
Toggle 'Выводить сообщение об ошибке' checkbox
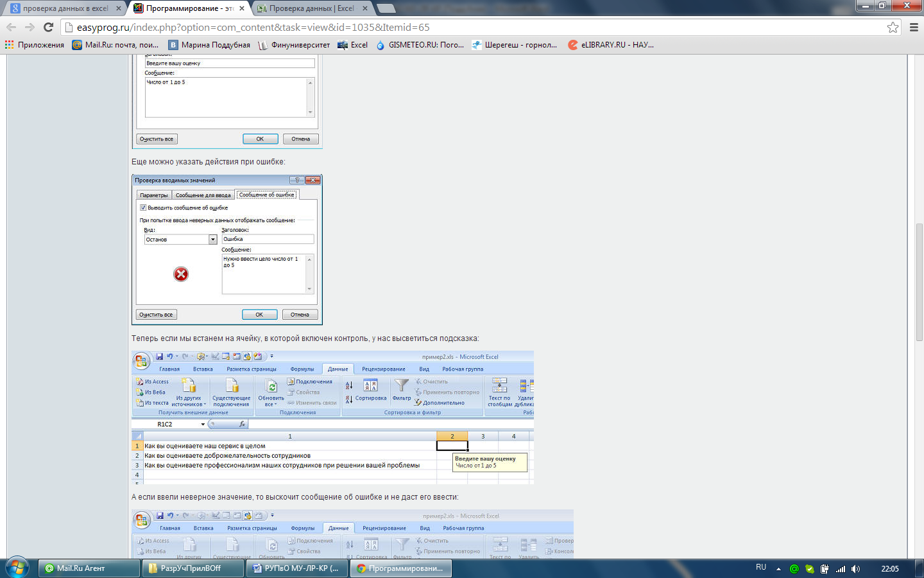click(143, 207)
